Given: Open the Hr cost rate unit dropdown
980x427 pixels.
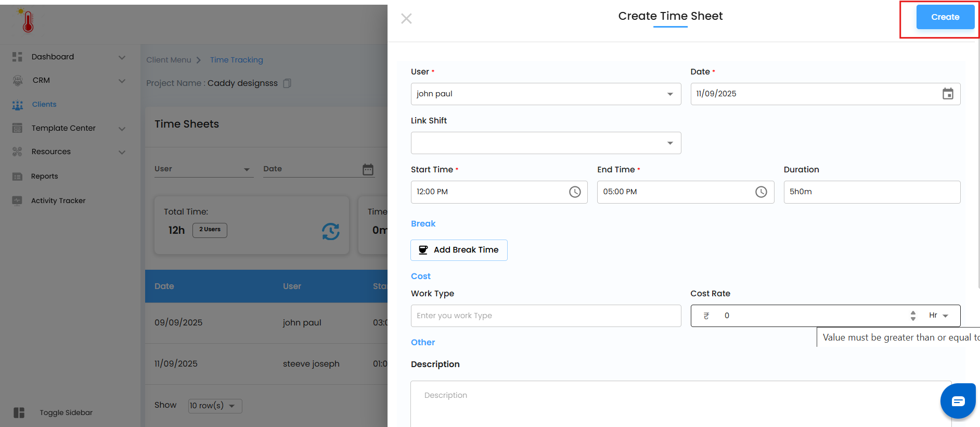Looking at the screenshot, I should [938, 316].
